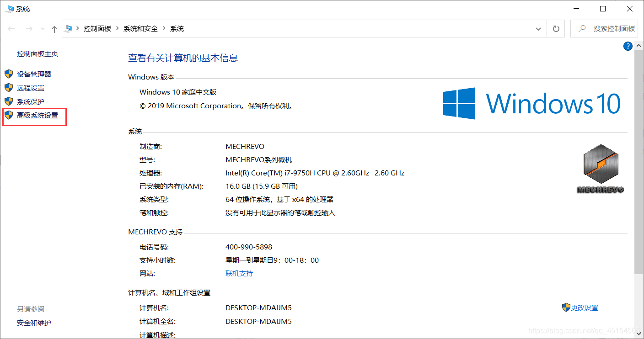Select 控制面板 in the breadcrumb path
The height and width of the screenshot is (339, 644).
pyautogui.click(x=97, y=28)
